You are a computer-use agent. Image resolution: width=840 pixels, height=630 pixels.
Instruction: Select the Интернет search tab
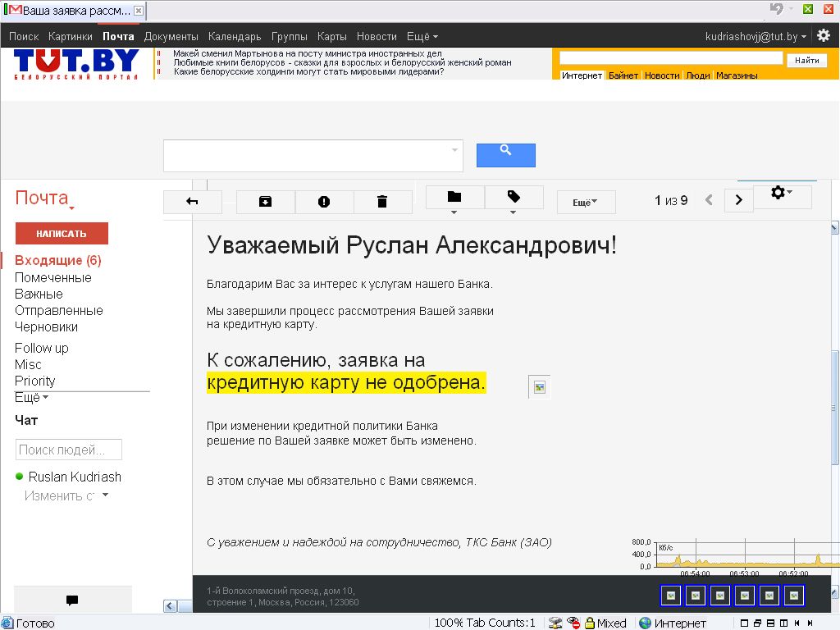pyautogui.click(x=582, y=75)
